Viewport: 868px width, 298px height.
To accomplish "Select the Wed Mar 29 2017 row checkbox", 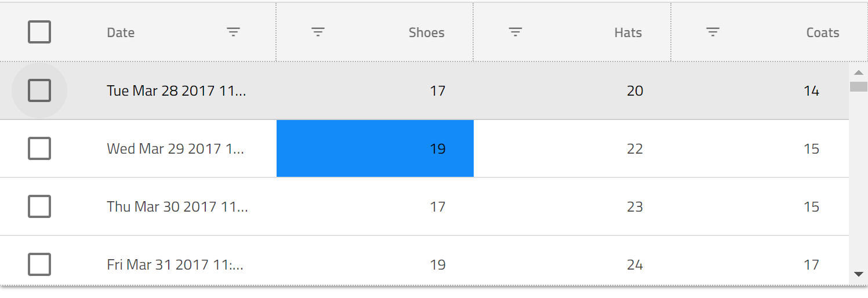I will (x=39, y=148).
